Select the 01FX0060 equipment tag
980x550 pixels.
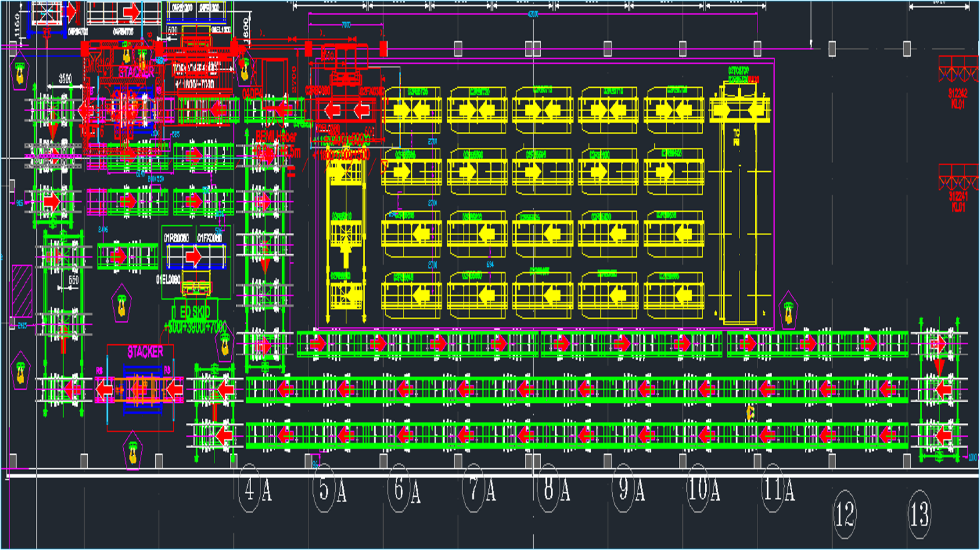(x=210, y=238)
